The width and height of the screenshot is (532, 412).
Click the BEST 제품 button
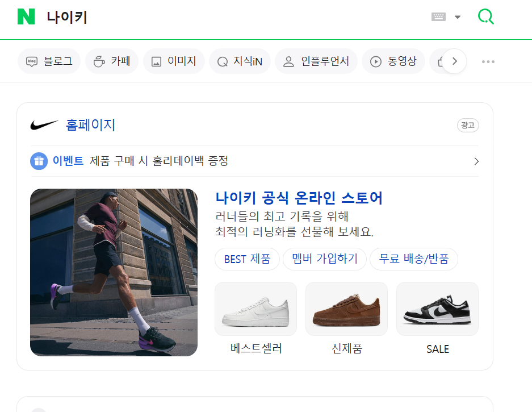click(248, 259)
